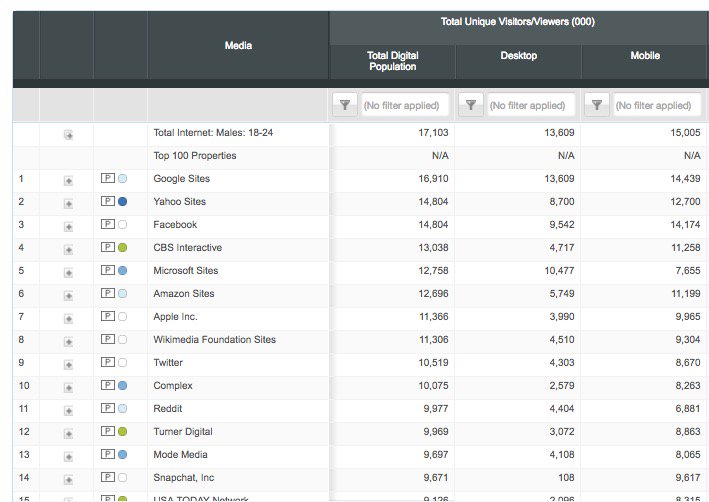
Task: Click the blue dot beside Mode Media
Action: (x=123, y=455)
